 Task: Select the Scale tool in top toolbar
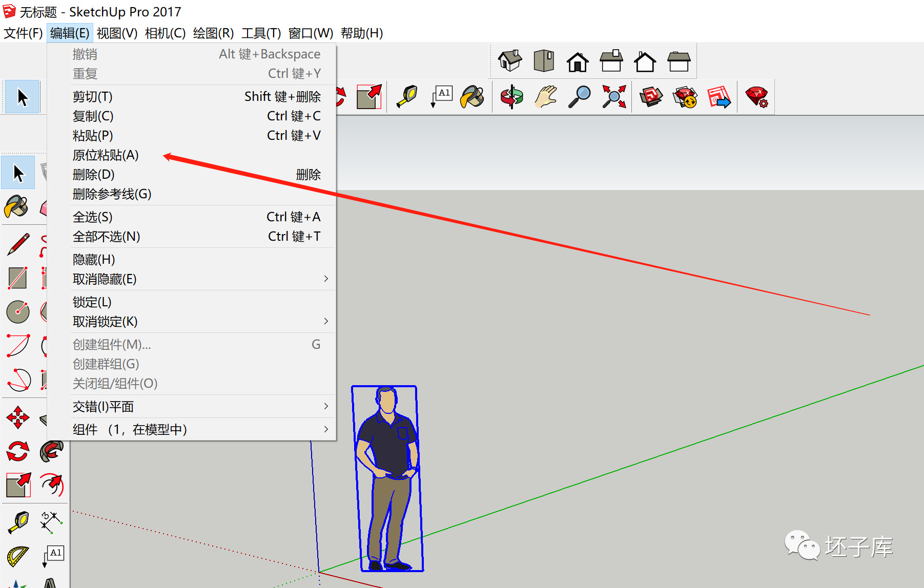pos(369,97)
